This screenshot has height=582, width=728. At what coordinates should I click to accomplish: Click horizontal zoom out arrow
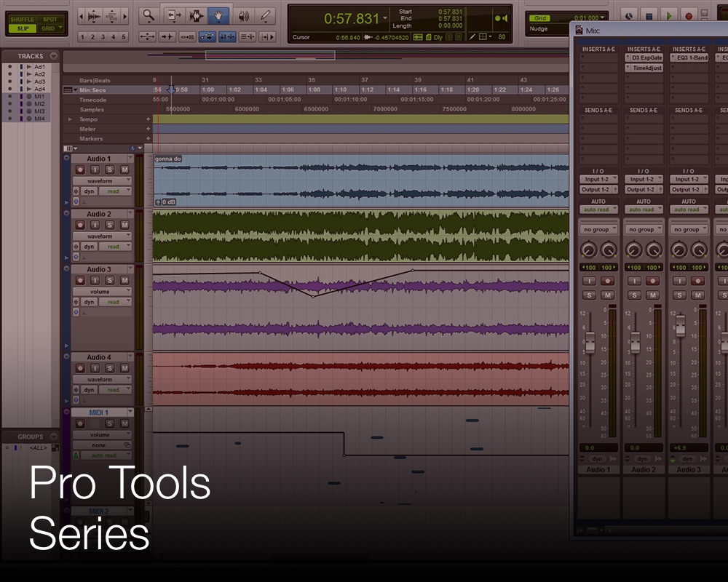[82, 17]
